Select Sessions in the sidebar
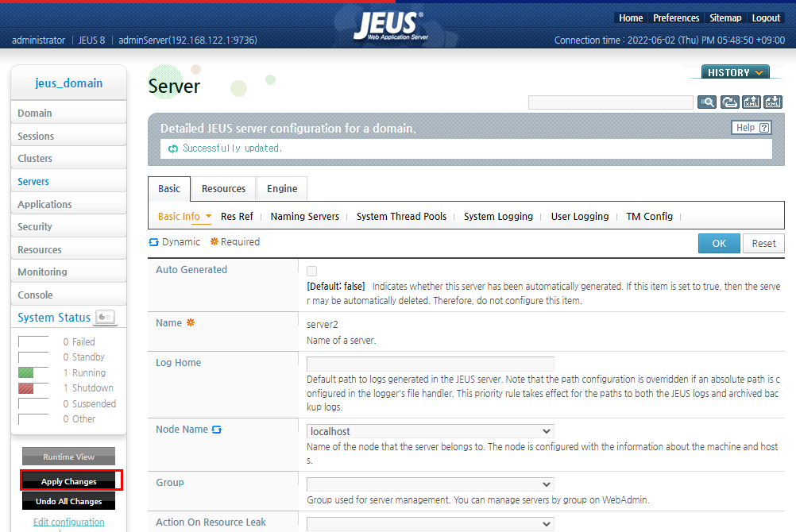This screenshot has width=796, height=532. [68, 136]
